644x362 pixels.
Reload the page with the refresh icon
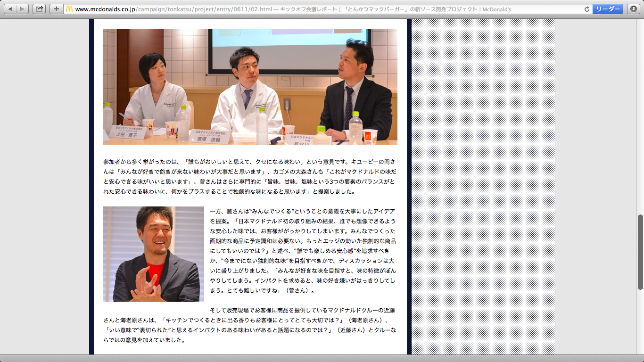click(587, 9)
